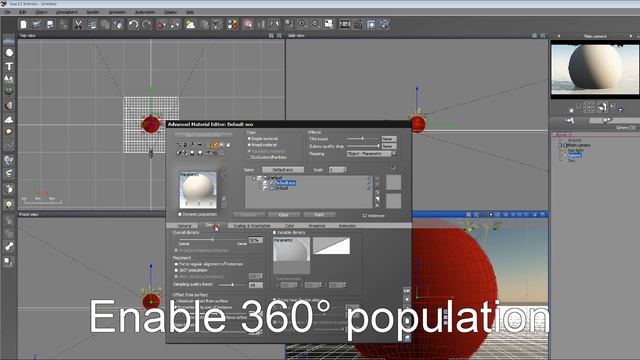
Task: Open the Render menu
Action: pos(93,12)
